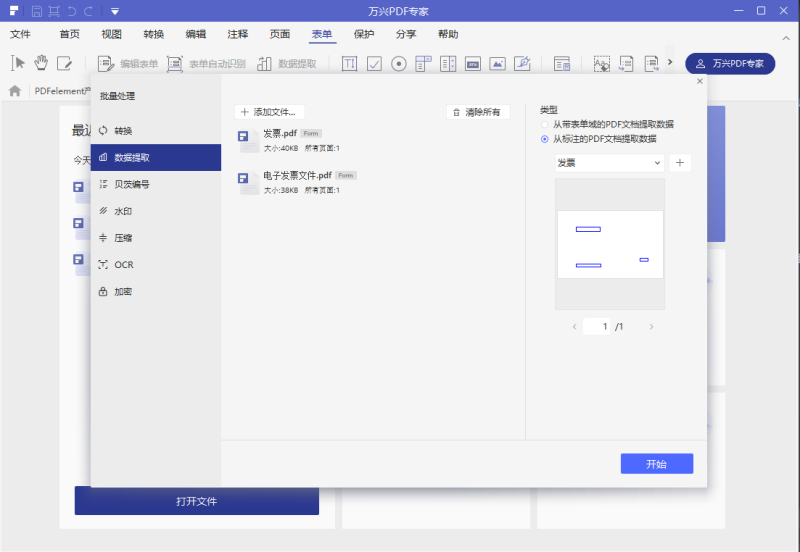
Task: Switch to the 注释 (Comment) tab
Action: pyautogui.click(x=238, y=34)
